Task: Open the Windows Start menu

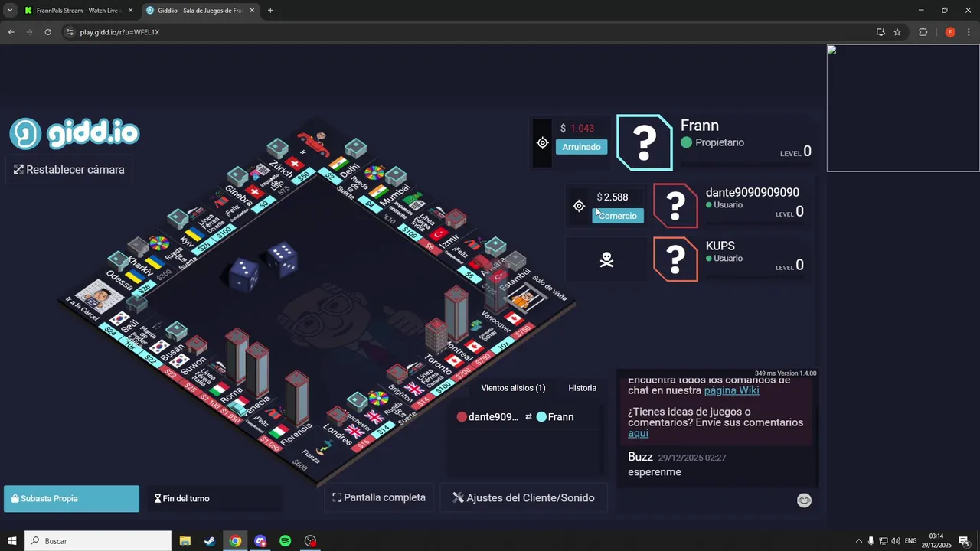Action: click(x=12, y=541)
